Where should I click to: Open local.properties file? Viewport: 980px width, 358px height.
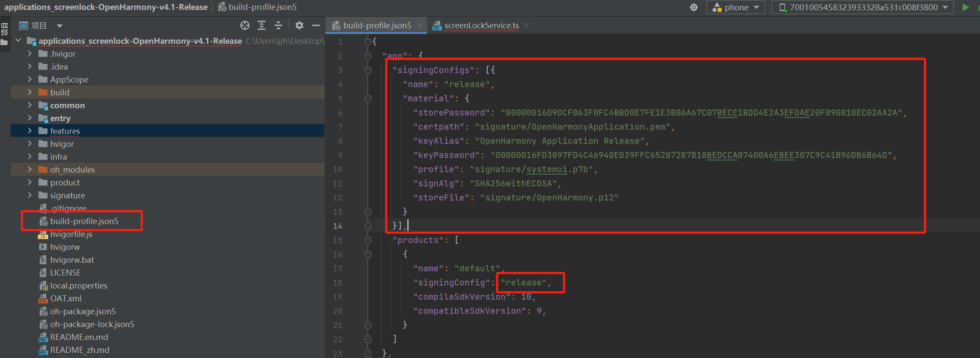pos(79,285)
